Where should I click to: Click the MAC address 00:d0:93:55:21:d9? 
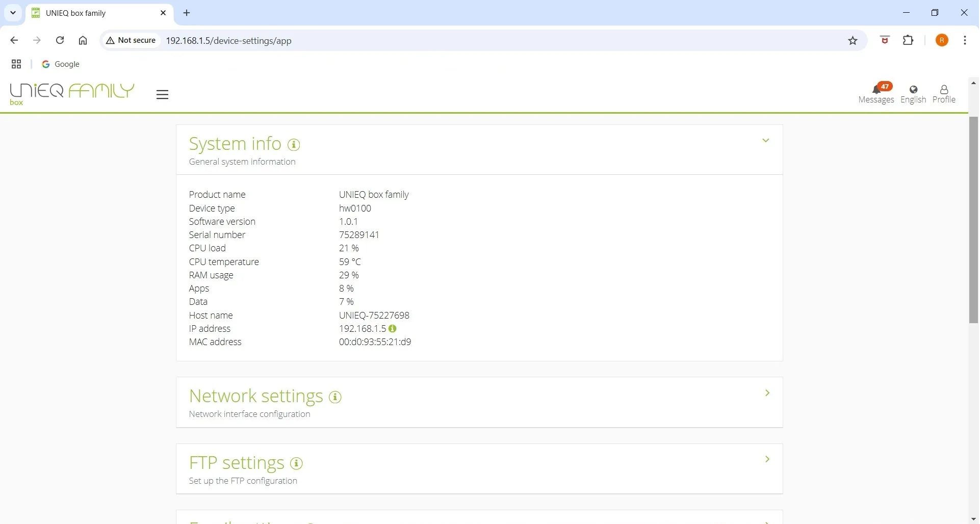[x=376, y=343]
